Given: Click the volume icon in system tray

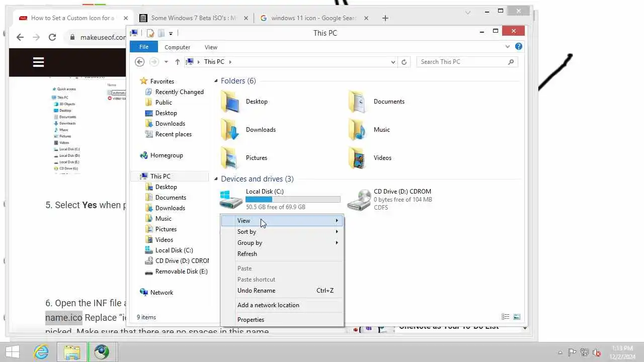Looking at the screenshot, I should [597, 352].
